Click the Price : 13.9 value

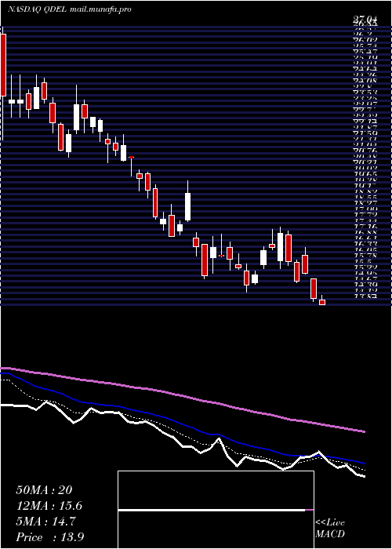[49, 537]
